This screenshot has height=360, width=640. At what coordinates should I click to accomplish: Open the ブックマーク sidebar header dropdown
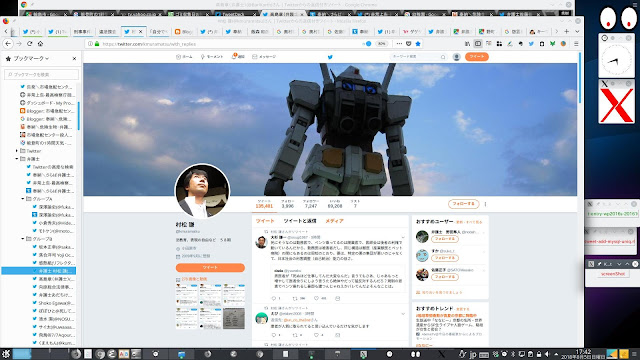(x=31, y=59)
